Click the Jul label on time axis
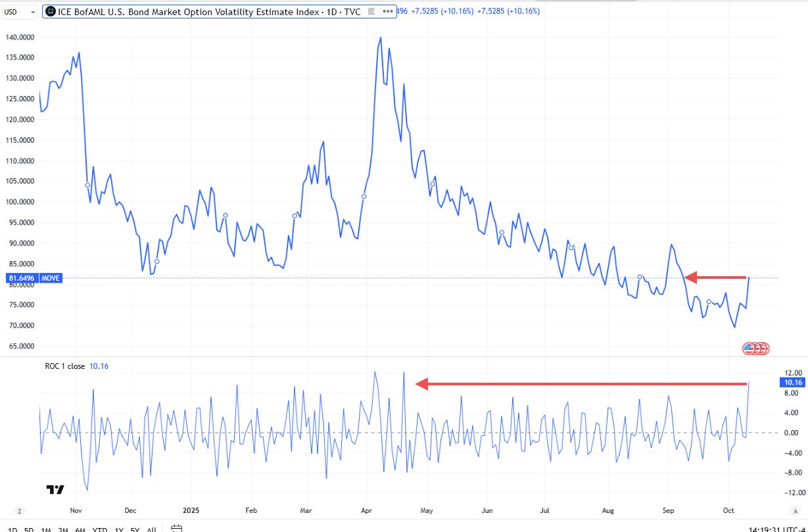Screen dimensions: 808x532 545,510
